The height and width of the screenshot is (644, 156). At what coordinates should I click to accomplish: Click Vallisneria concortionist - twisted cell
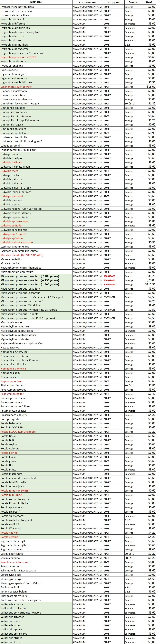(x=21, y=613)
